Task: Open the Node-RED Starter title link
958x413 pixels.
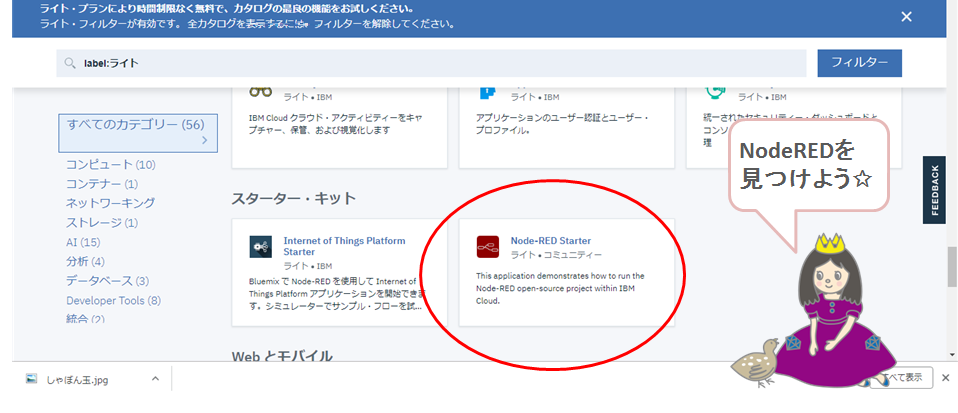Action: click(550, 241)
